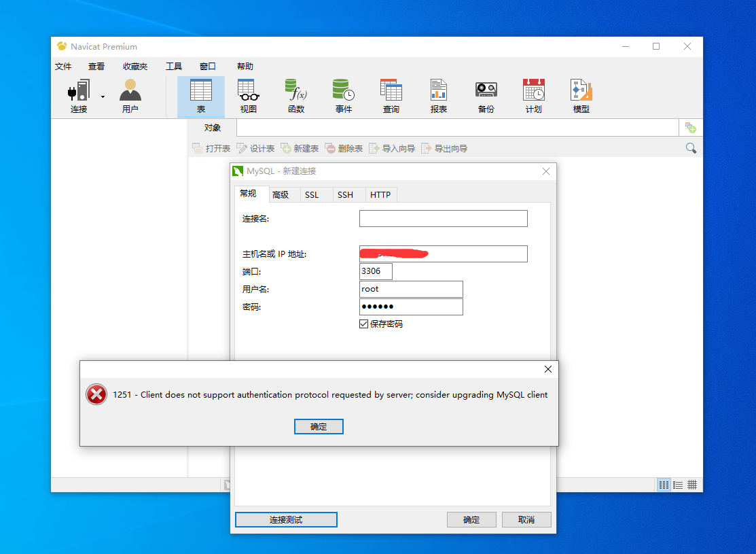The height and width of the screenshot is (554, 756).
Task: Open the 查询 (Query) toolbar icon
Action: click(391, 96)
